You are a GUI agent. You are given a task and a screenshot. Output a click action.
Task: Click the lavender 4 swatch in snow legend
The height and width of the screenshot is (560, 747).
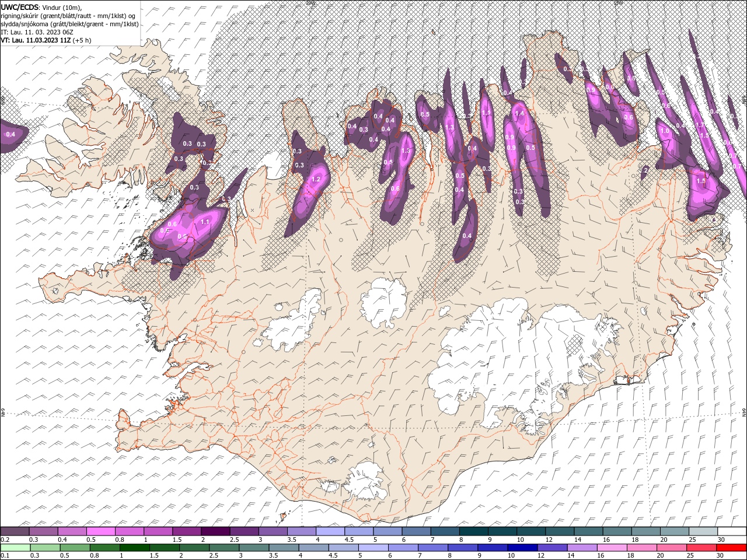pyautogui.click(x=330, y=531)
